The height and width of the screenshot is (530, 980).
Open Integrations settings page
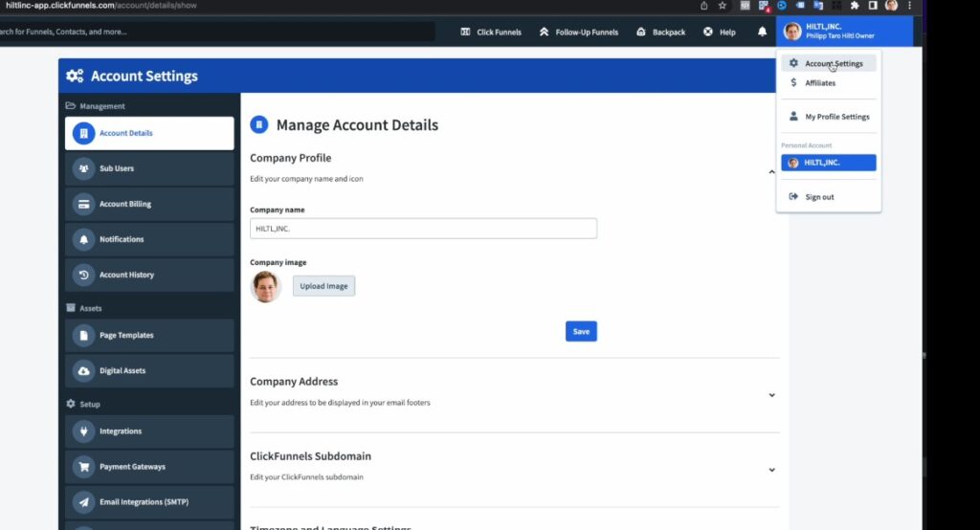point(149,431)
